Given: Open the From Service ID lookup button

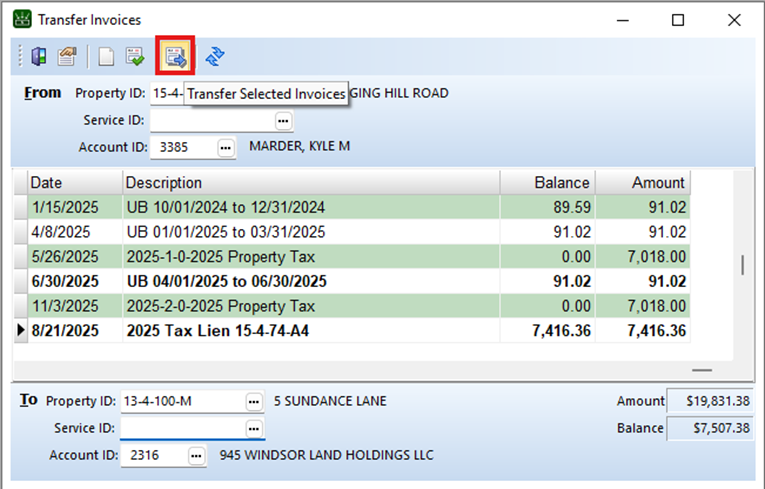Looking at the screenshot, I should [x=283, y=120].
